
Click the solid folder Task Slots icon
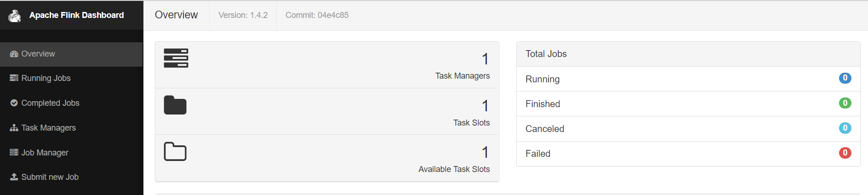(x=175, y=105)
